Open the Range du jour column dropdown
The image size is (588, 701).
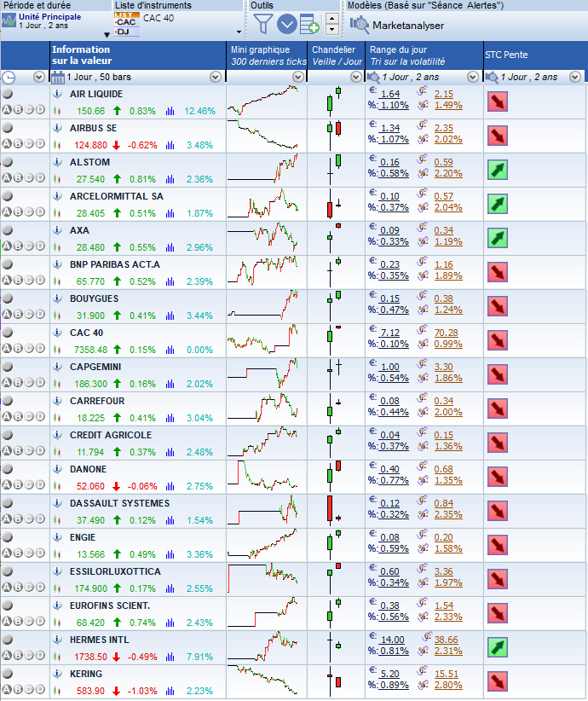coord(473,78)
